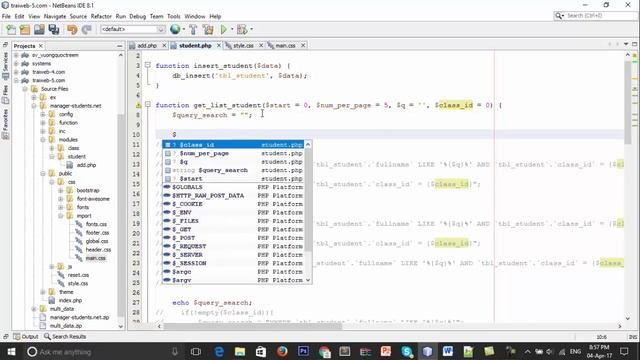Click the warning hint icon on line 7
640x360 pixels.
(x=138, y=105)
